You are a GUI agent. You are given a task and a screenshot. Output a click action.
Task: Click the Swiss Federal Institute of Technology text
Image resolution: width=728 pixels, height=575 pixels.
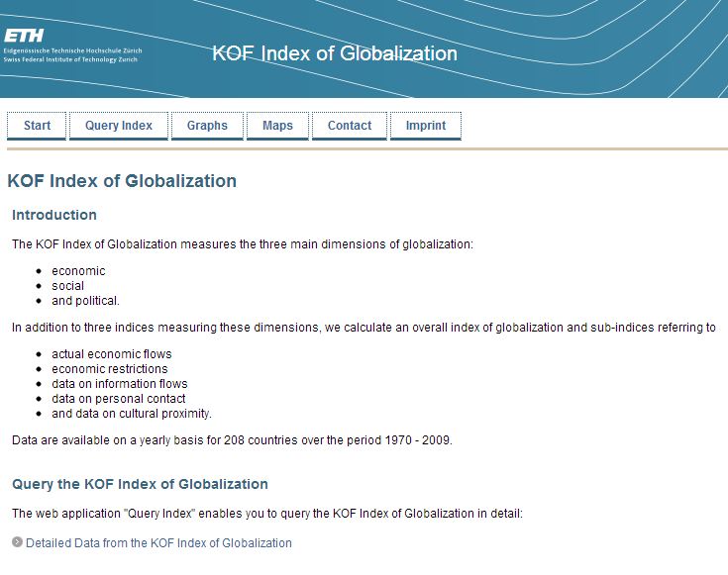coord(70,59)
